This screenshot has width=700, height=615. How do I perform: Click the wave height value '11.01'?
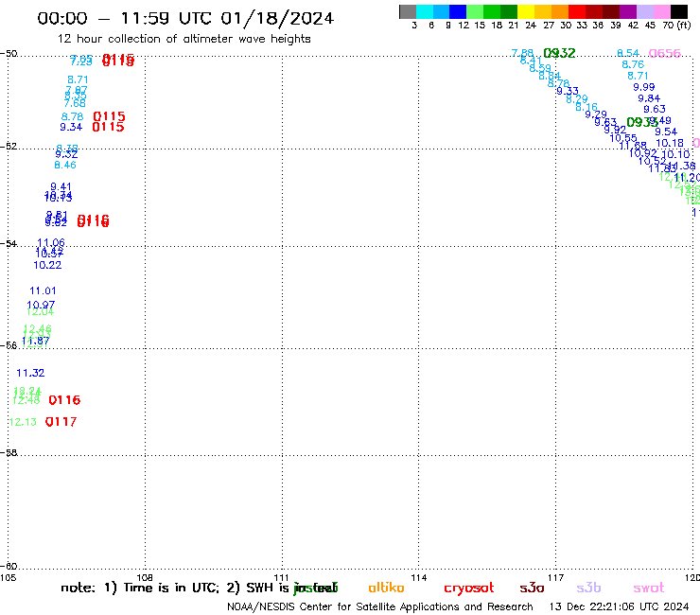(43, 290)
